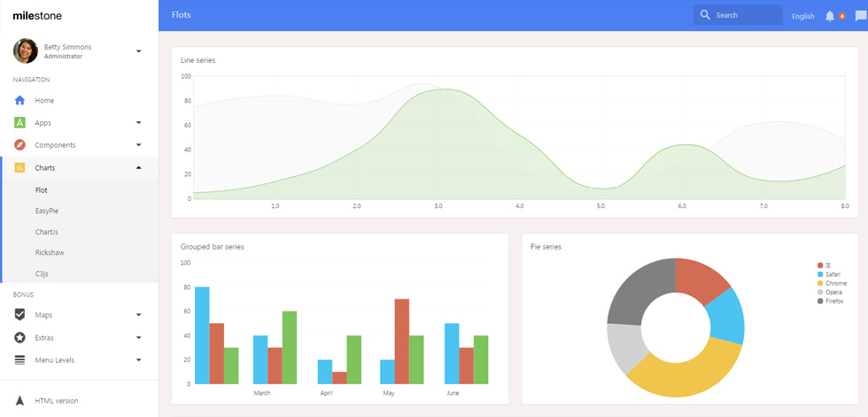Click the green March bar at 60
Screen dimensions: 868x417
pyautogui.click(x=290, y=347)
